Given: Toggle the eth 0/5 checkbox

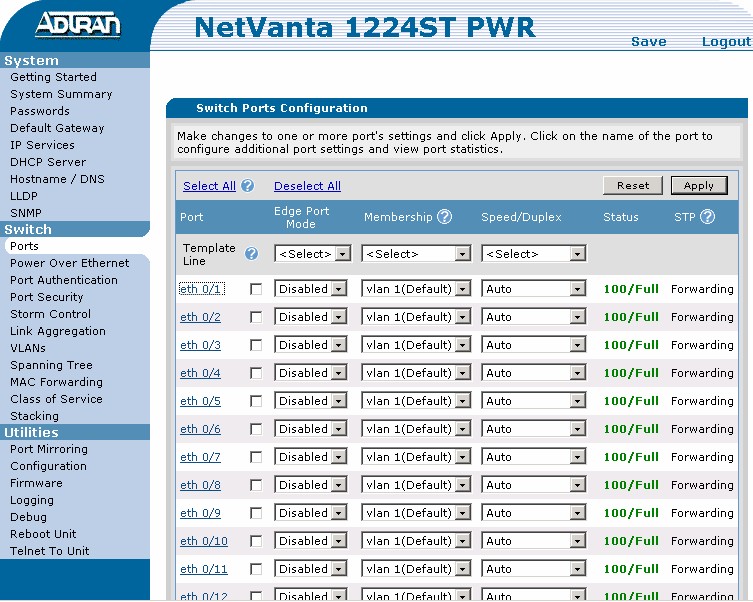Looking at the screenshot, I should pyautogui.click(x=256, y=401).
